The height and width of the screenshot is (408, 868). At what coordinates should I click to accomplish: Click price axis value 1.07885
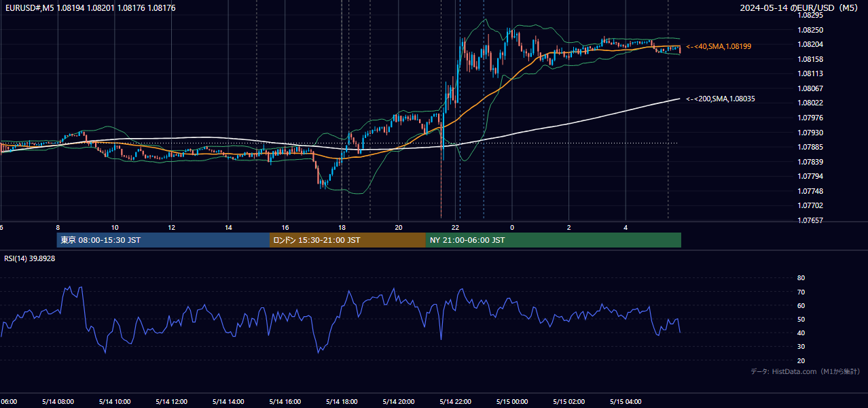point(810,147)
